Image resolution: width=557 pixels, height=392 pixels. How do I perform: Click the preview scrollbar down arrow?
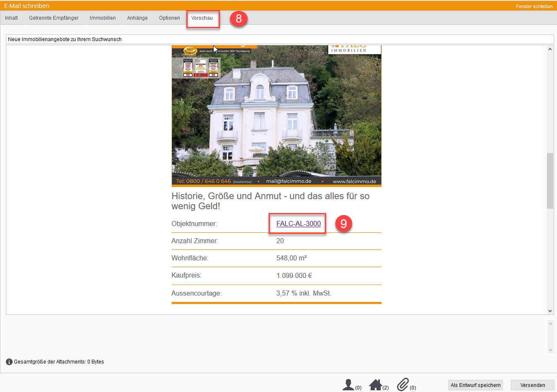(550, 311)
